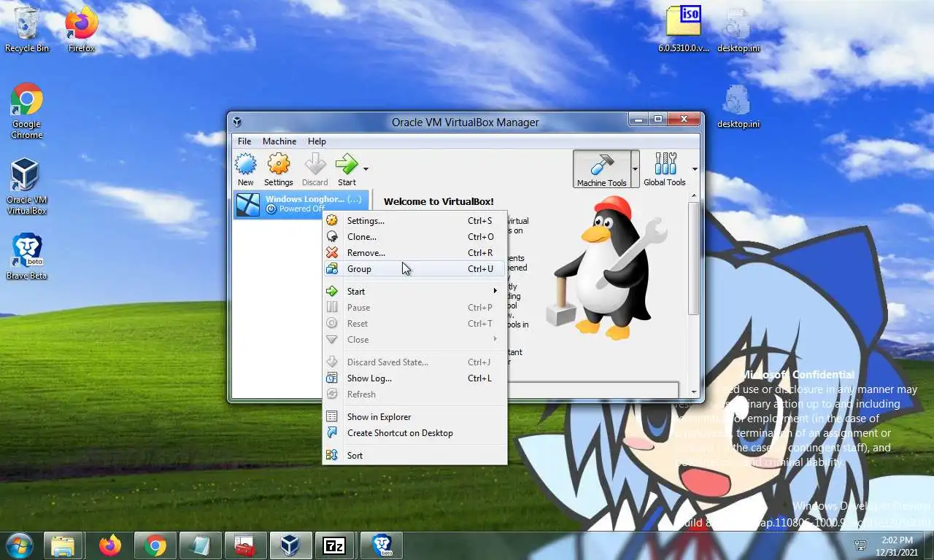Screen dimensions: 934x560
Task: Click the Group icon in context menu
Action: 332,269
